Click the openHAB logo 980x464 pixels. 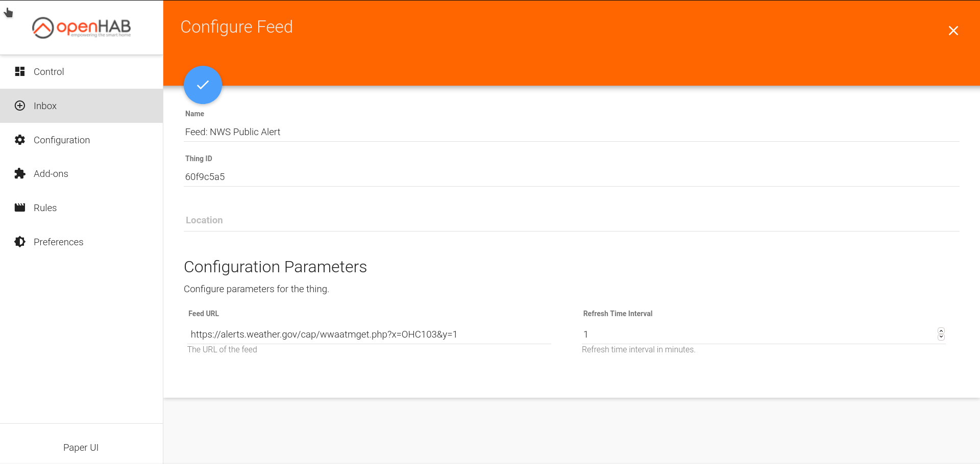click(81, 27)
